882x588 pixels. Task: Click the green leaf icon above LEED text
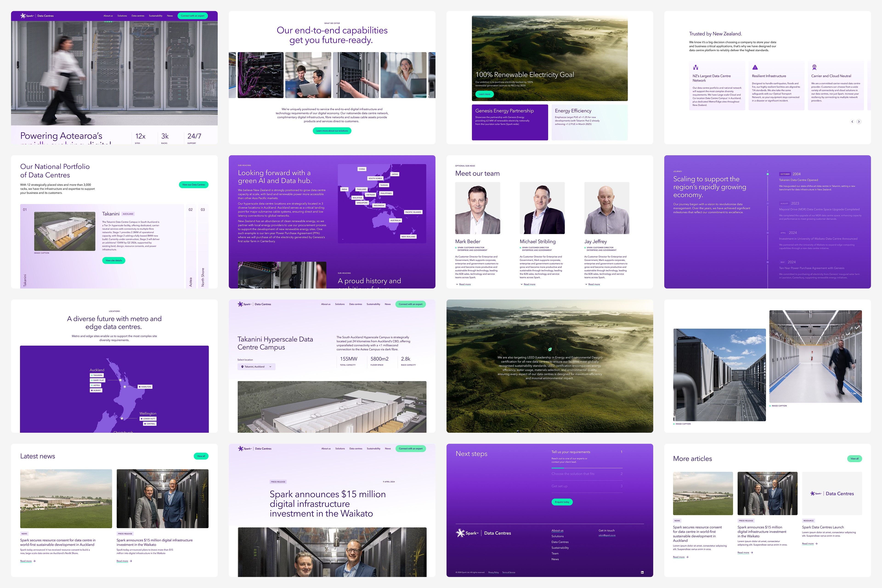coord(550,349)
